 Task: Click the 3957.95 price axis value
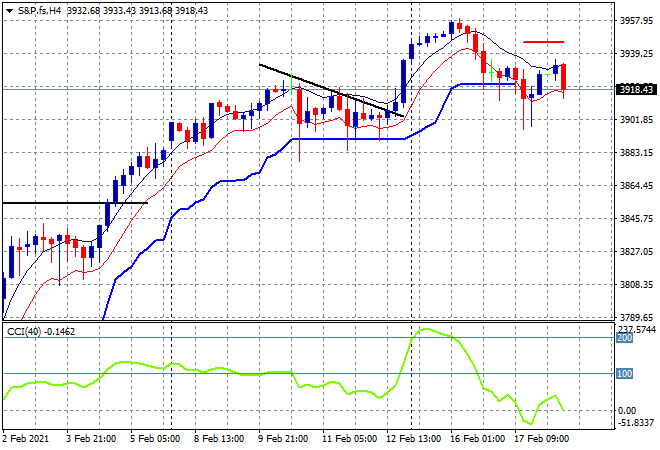point(636,21)
